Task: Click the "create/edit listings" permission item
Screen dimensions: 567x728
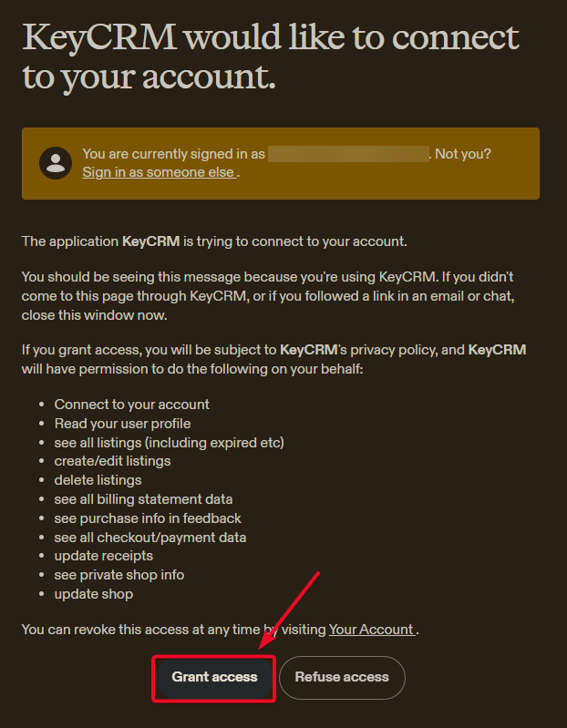Action: (112, 461)
